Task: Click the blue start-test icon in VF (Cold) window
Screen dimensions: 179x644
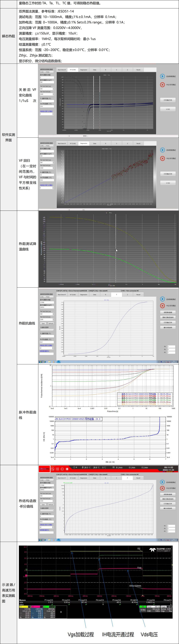Action: point(162,76)
